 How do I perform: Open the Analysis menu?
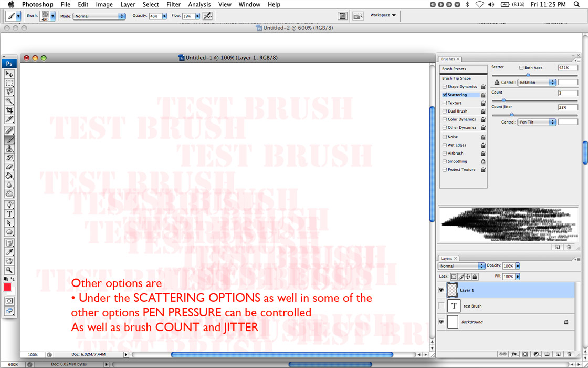(x=199, y=5)
